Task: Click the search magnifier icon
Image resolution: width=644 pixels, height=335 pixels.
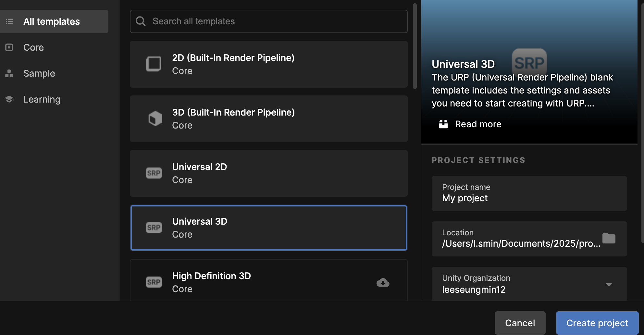Action: (141, 21)
